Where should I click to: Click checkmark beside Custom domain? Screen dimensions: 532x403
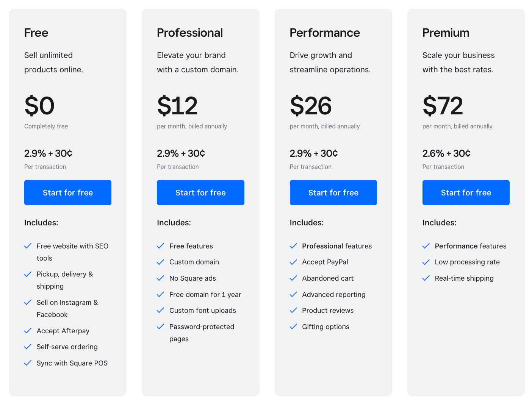click(160, 262)
